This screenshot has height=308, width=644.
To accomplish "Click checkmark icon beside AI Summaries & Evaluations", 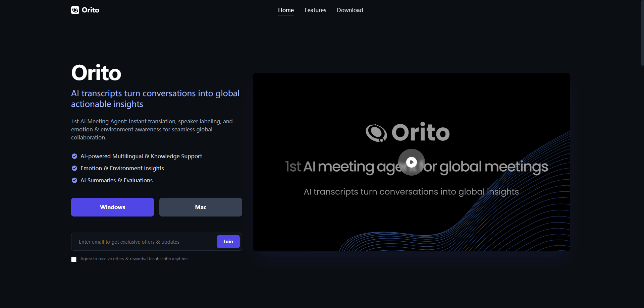I will (x=74, y=180).
